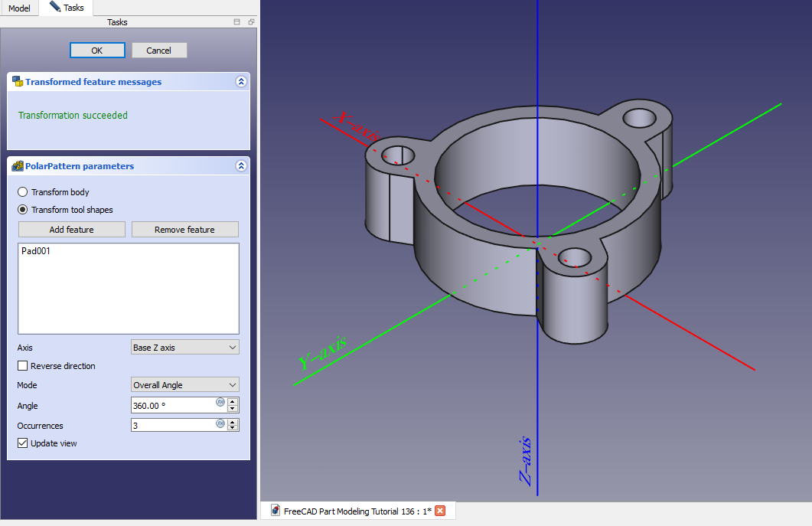
Task: Open expression editor in Occurrences field
Action: tap(220, 422)
